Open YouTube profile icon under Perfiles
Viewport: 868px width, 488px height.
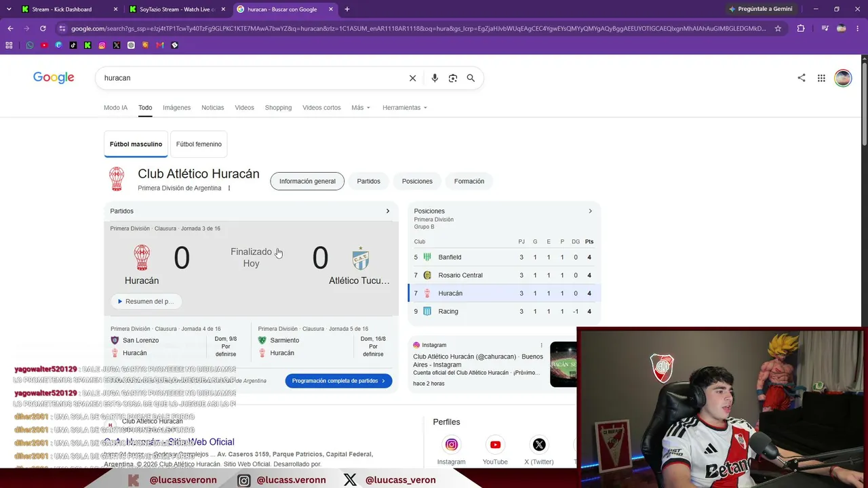coord(495,445)
